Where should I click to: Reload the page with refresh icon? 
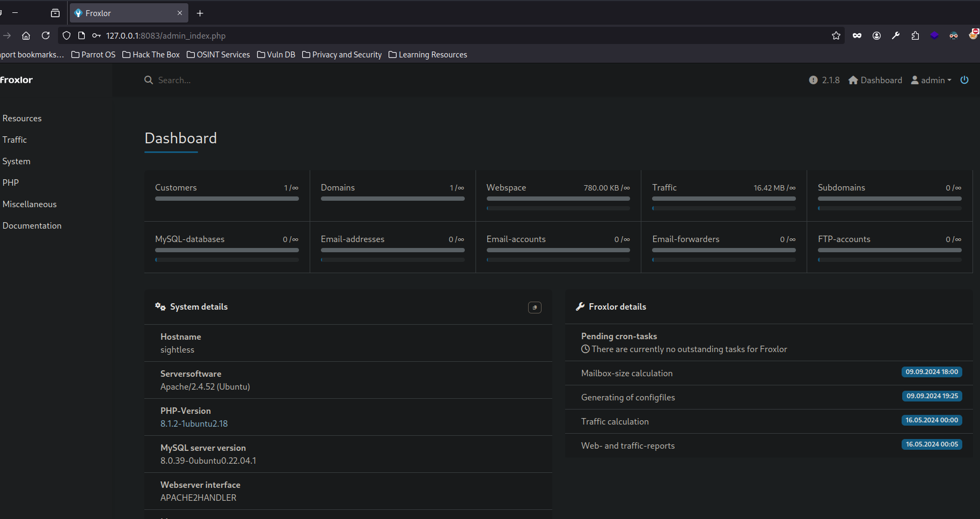click(46, 35)
